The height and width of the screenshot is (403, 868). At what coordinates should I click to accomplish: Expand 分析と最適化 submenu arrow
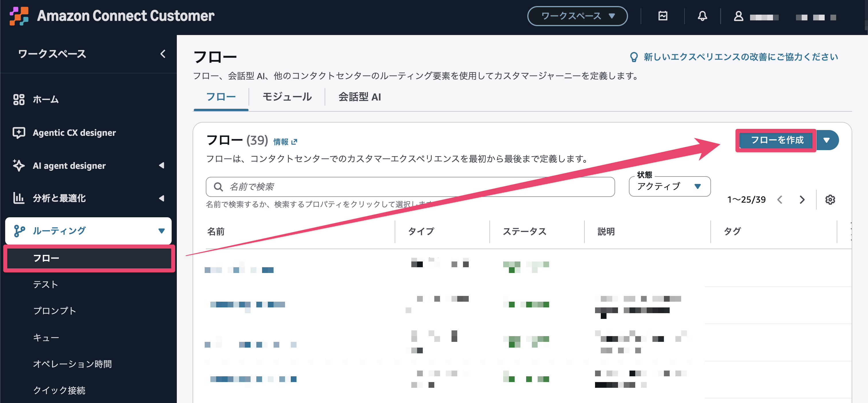pos(162,198)
